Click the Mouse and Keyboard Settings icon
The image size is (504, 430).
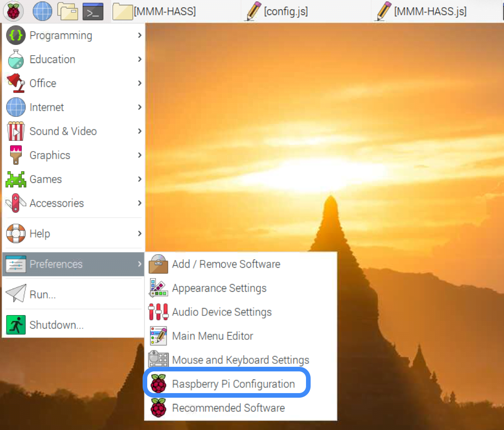pyautogui.click(x=158, y=360)
